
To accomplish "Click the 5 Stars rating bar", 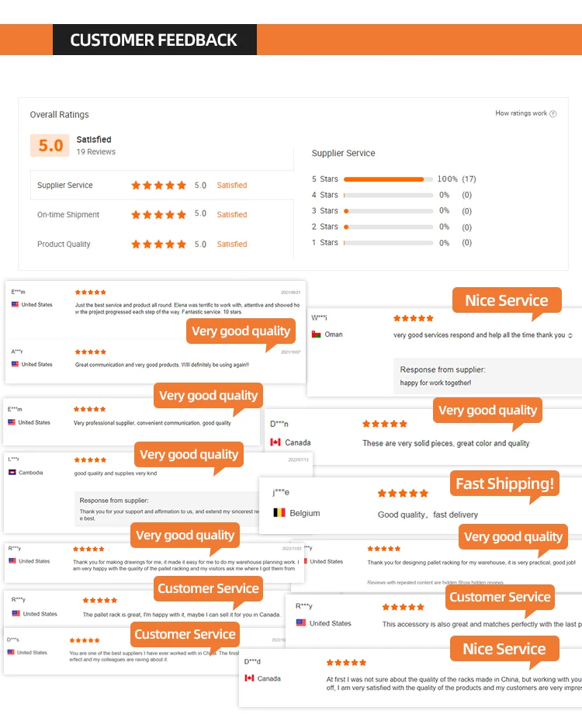I will point(388,179).
